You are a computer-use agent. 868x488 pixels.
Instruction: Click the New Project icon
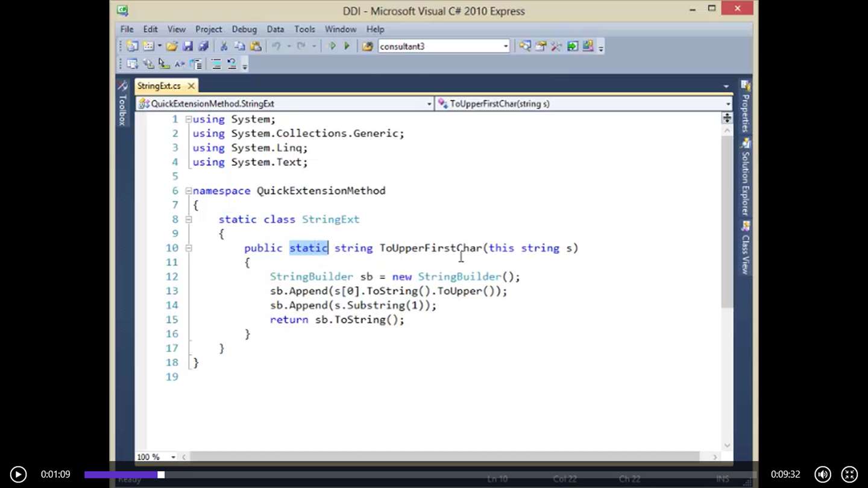(x=133, y=46)
